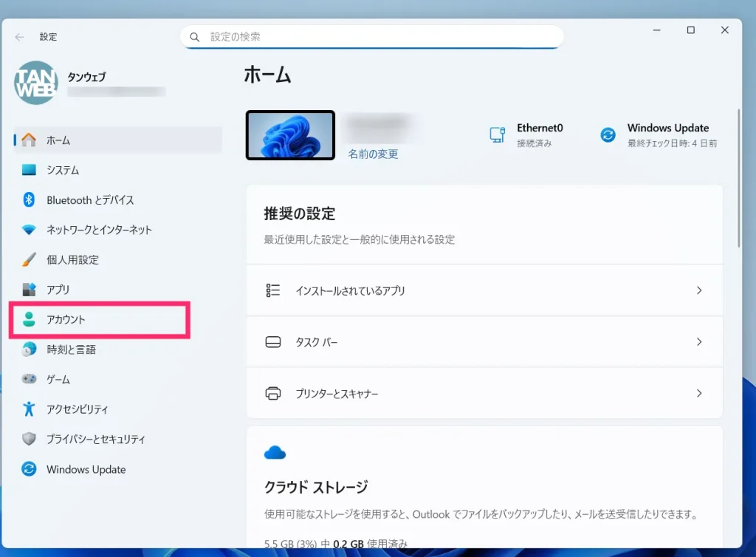Click the network Wi-Fi icon in sidebar

coord(29,230)
